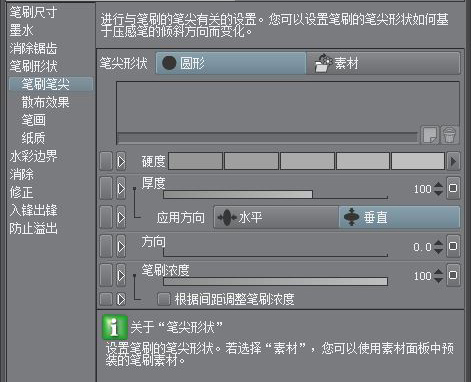Choose the second 硬度 level

251,161
